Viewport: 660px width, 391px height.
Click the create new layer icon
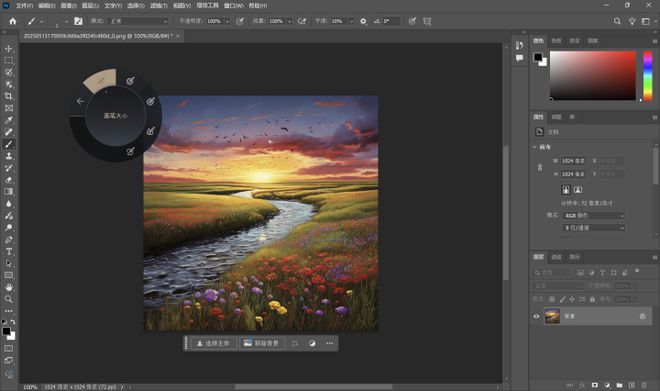click(x=632, y=385)
